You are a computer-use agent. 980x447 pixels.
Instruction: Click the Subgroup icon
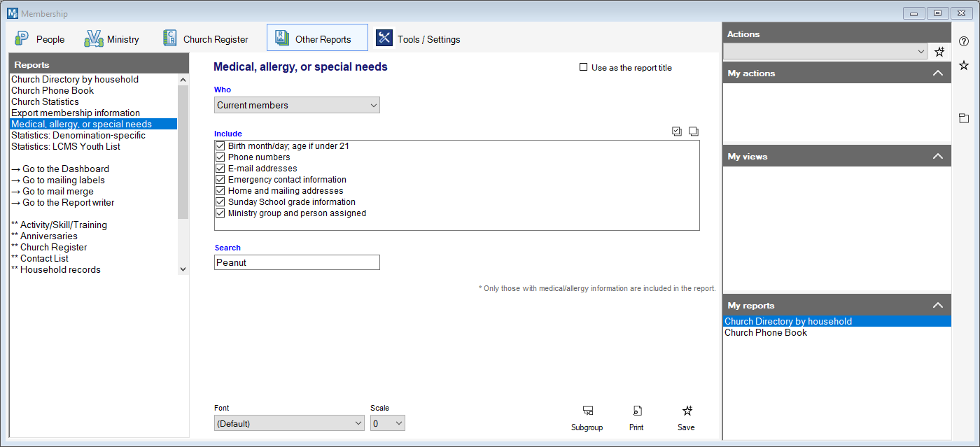(587, 411)
